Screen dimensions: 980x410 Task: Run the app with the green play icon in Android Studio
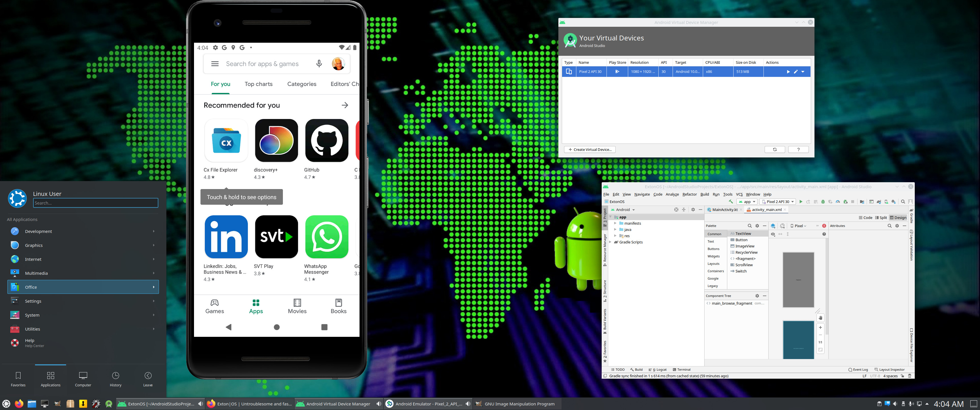pos(801,202)
